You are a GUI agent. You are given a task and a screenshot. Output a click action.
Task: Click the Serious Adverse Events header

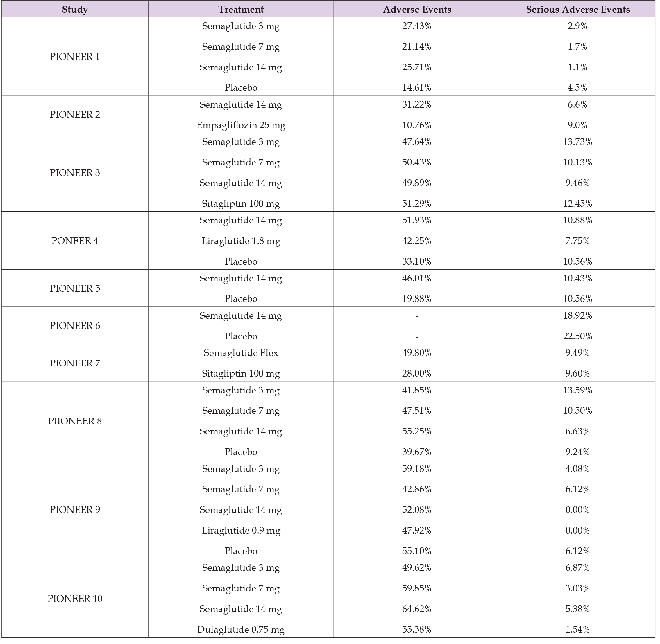(x=577, y=10)
